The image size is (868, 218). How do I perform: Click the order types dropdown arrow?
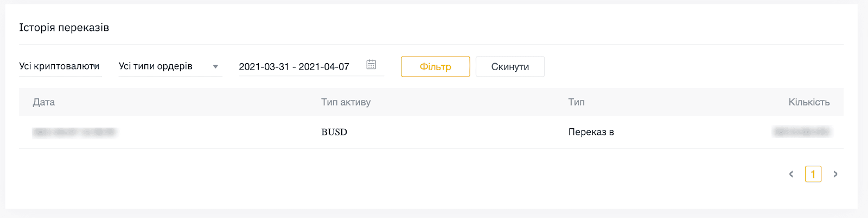215,67
